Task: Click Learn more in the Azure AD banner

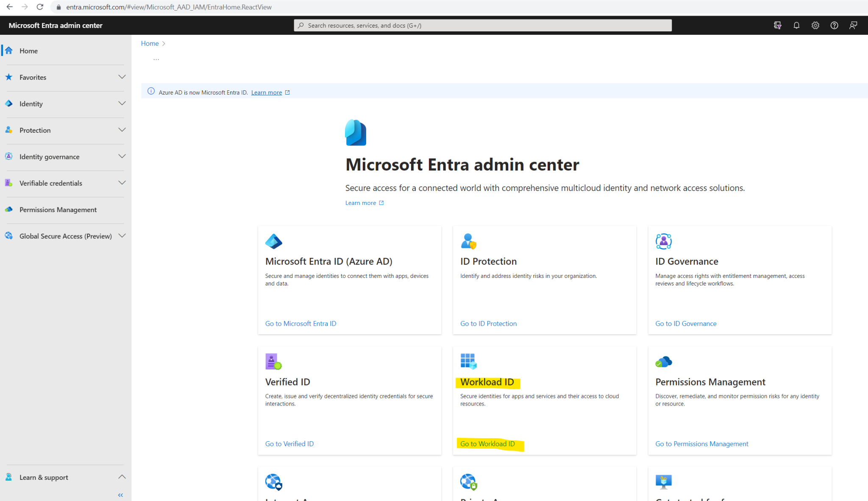Action: point(266,92)
